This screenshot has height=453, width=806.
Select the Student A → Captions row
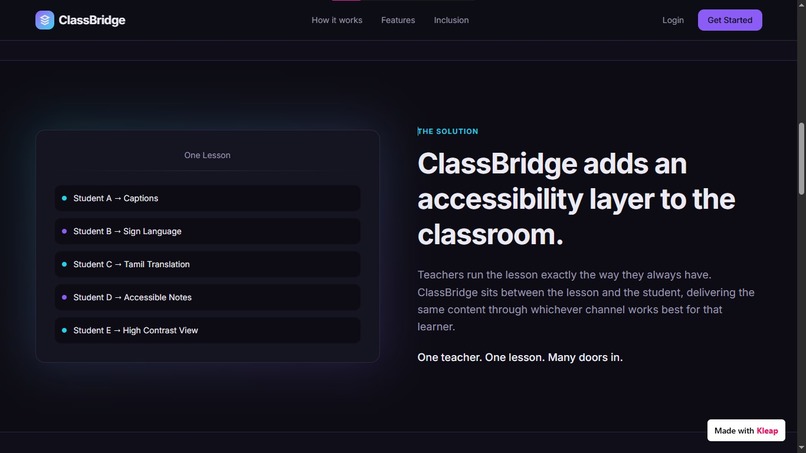[207, 198]
